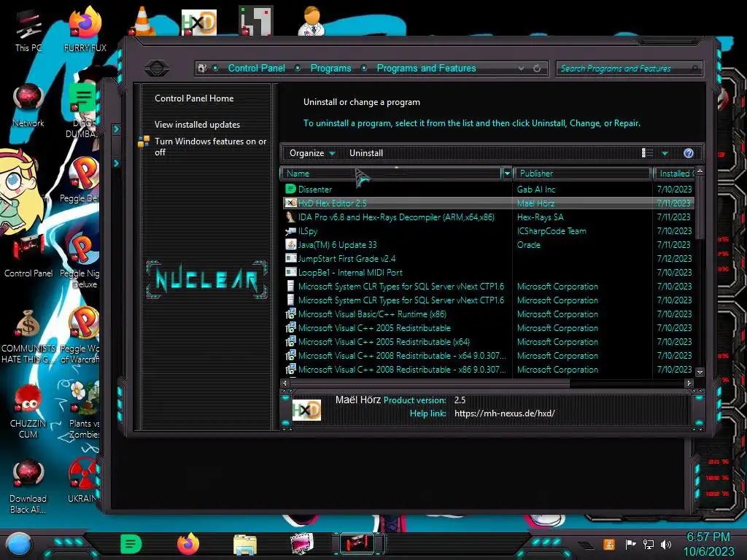This screenshot has width=747, height=560.
Task: Open Control Panel Home link
Action: 194,98
